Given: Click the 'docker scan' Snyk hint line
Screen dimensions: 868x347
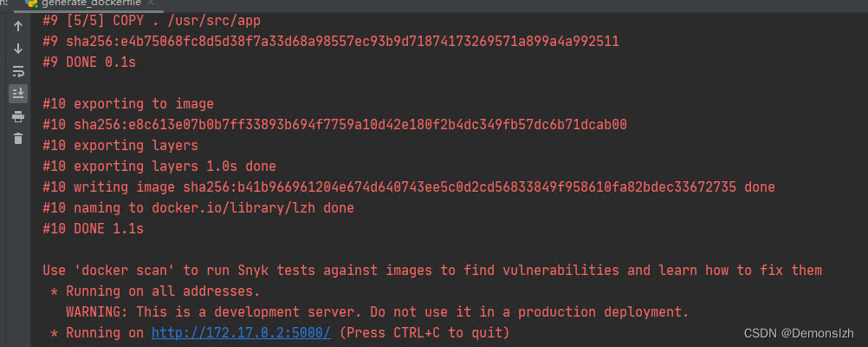Looking at the screenshot, I should tap(431, 271).
